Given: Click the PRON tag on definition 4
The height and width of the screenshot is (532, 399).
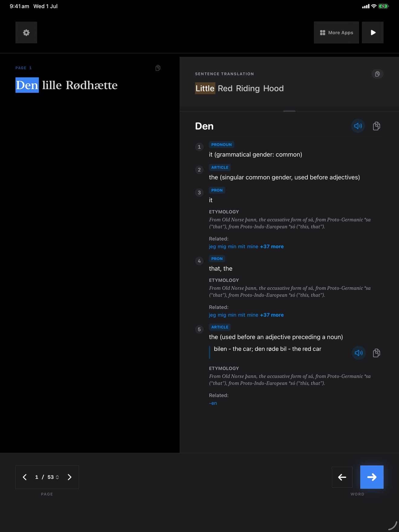Looking at the screenshot, I should click(217, 258).
